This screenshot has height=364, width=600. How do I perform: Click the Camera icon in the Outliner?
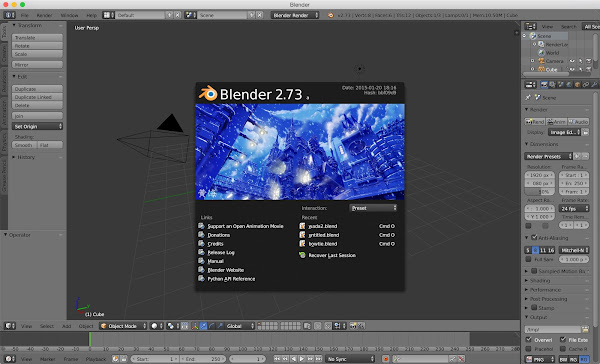541,61
